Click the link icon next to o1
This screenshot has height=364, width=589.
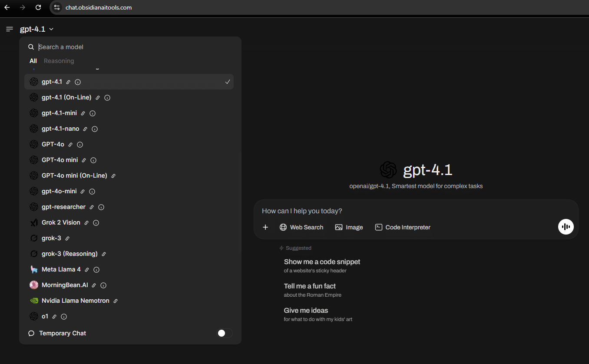(x=54, y=317)
